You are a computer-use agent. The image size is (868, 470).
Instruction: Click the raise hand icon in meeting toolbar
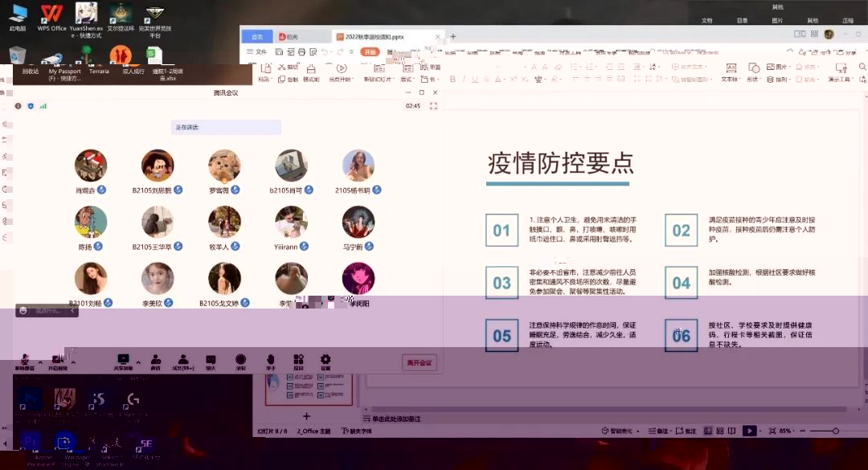tap(270, 362)
